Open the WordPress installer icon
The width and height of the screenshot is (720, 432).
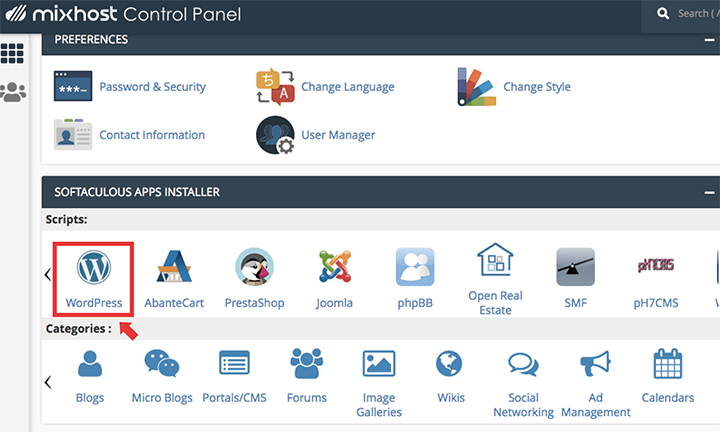coord(94,267)
